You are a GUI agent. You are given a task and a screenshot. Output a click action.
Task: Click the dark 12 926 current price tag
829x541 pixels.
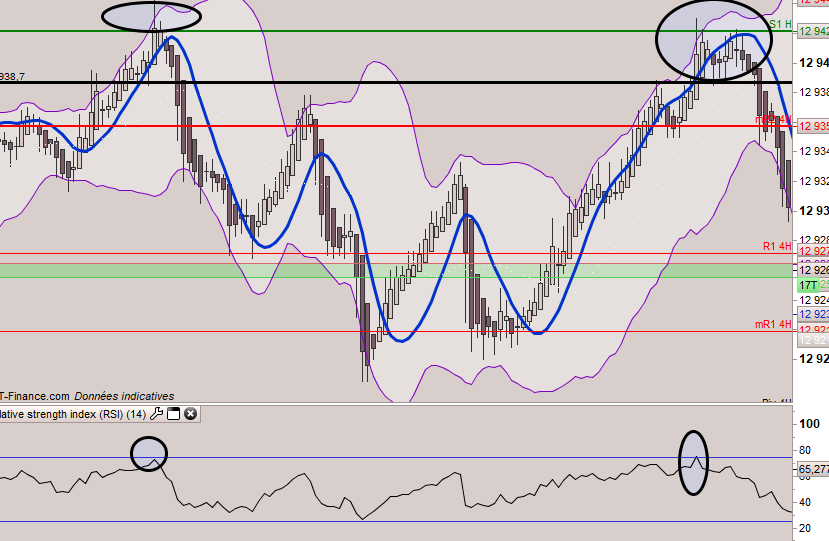pos(813,270)
